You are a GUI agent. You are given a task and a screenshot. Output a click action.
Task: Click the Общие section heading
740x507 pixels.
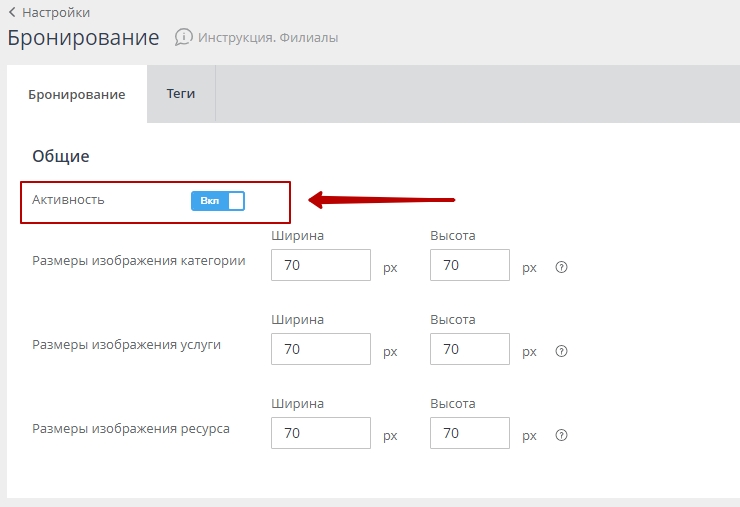coord(61,156)
